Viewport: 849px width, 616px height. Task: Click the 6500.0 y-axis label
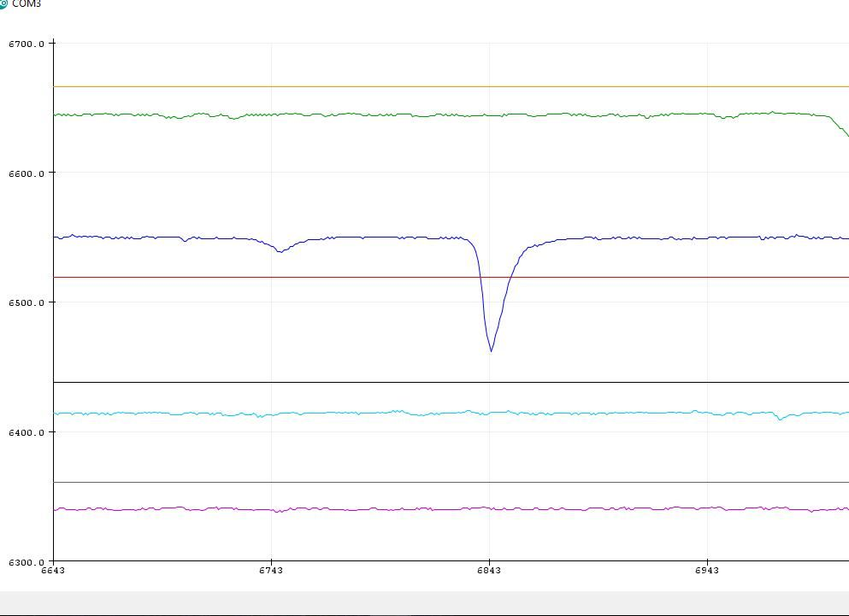coord(27,302)
